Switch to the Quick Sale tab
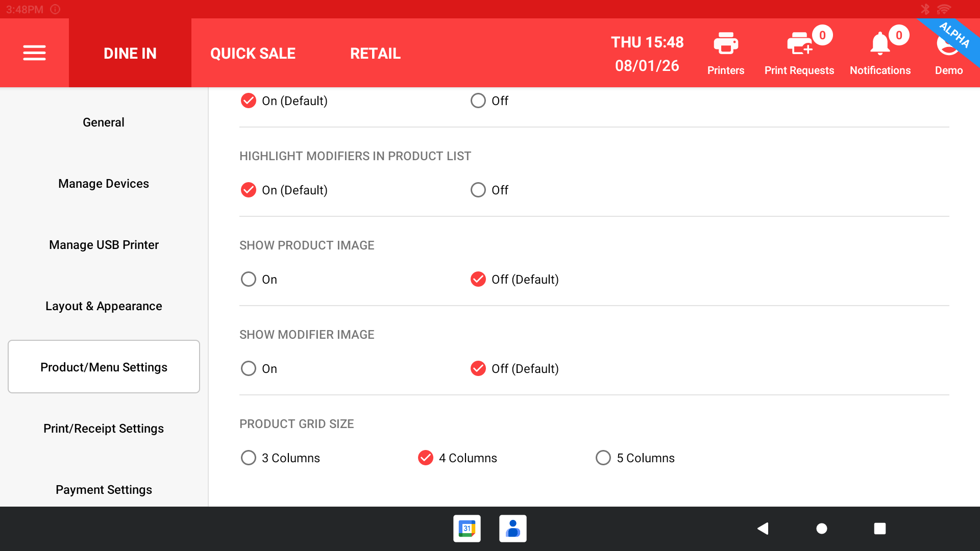This screenshot has height=551, width=980. (253, 53)
